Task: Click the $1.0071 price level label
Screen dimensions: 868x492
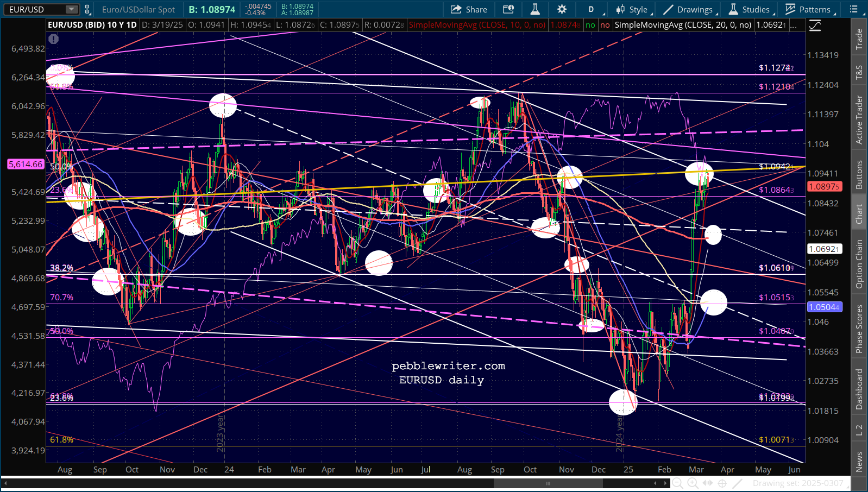Action: coord(776,440)
